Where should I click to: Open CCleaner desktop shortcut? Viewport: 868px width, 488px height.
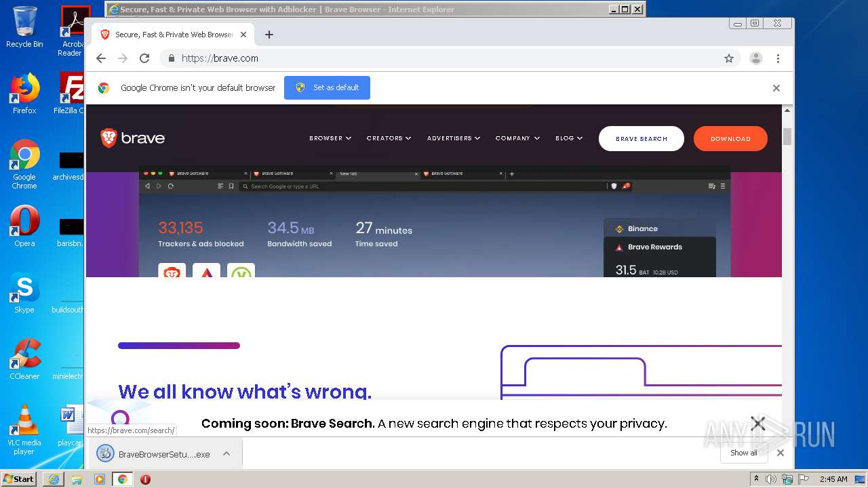click(x=24, y=359)
